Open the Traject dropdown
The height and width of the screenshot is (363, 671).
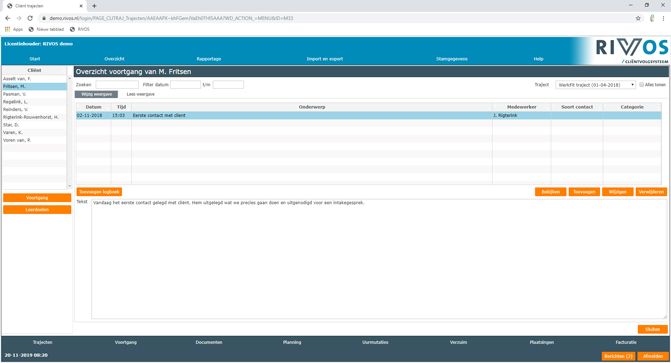(x=595, y=85)
